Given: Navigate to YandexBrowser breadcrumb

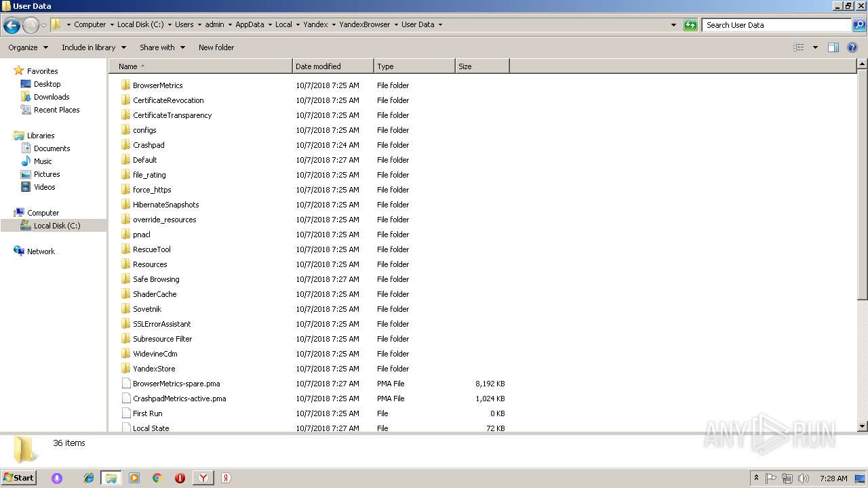Looking at the screenshot, I should point(365,24).
